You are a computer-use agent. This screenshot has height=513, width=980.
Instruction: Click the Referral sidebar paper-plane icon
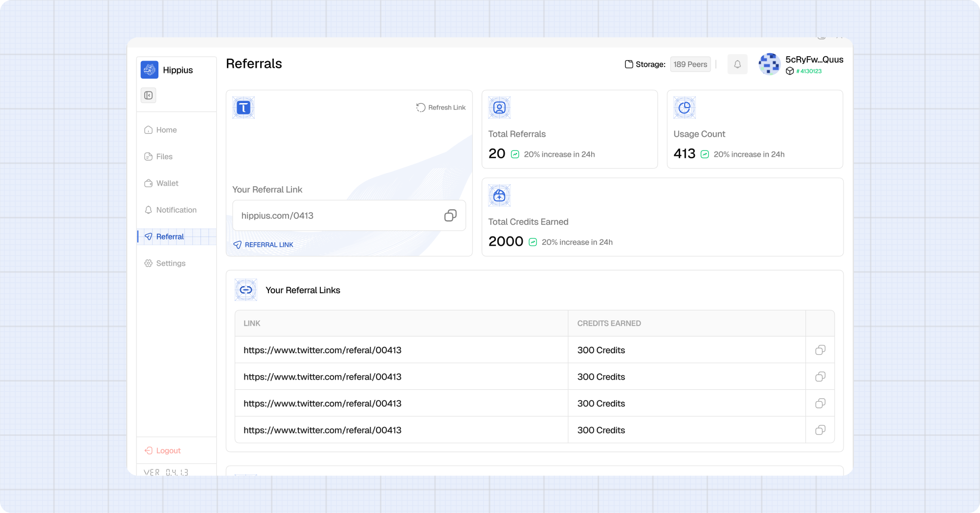tap(148, 236)
